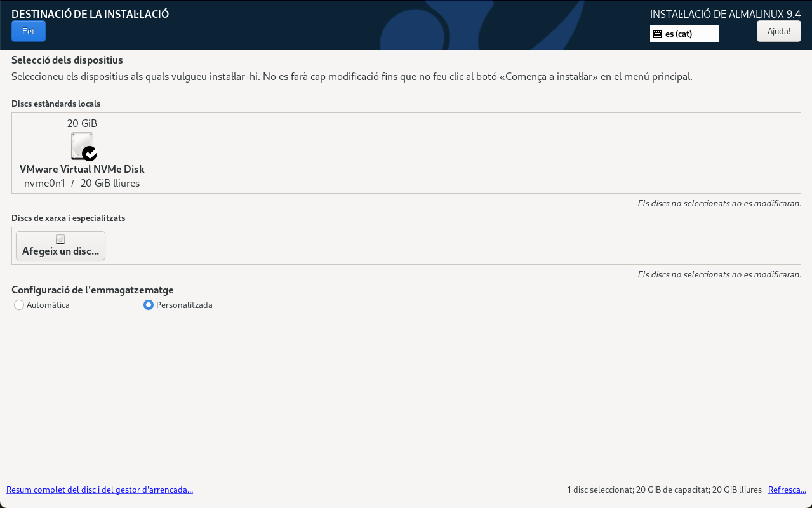The width and height of the screenshot is (812, 508).
Task: Click the "Discs estàndards locals" section heading
Action: [56, 104]
